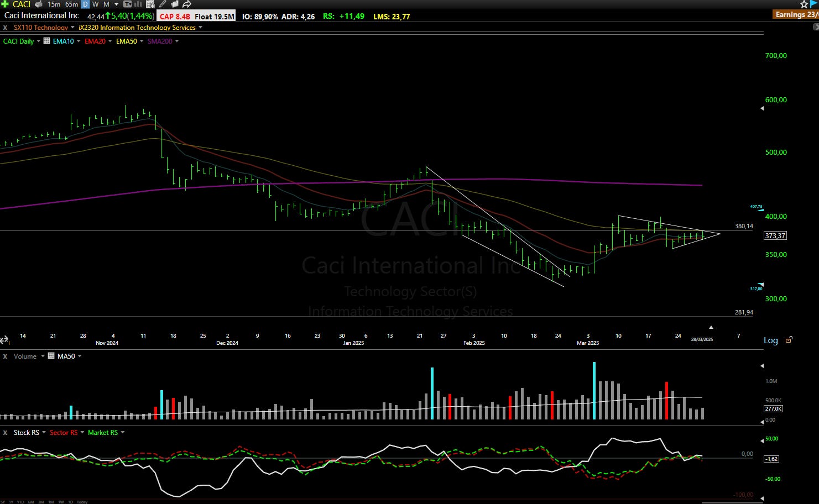The width and height of the screenshot is (819, 504).
Task: Open the symbol notes icon next to CACI
Action: [x=39, y=4]
